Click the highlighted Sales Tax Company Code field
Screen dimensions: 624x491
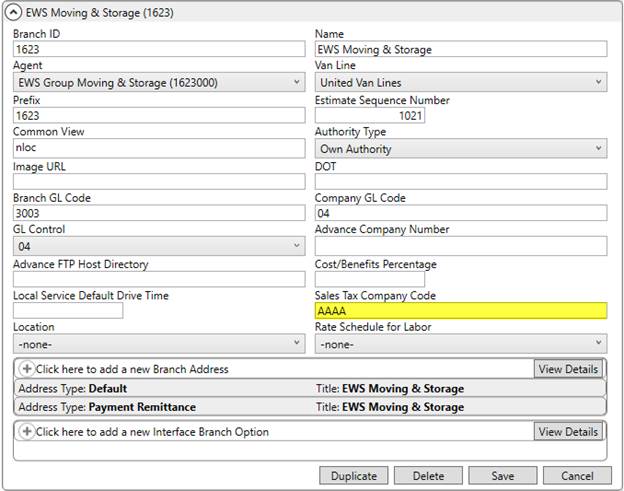[460, 311]
